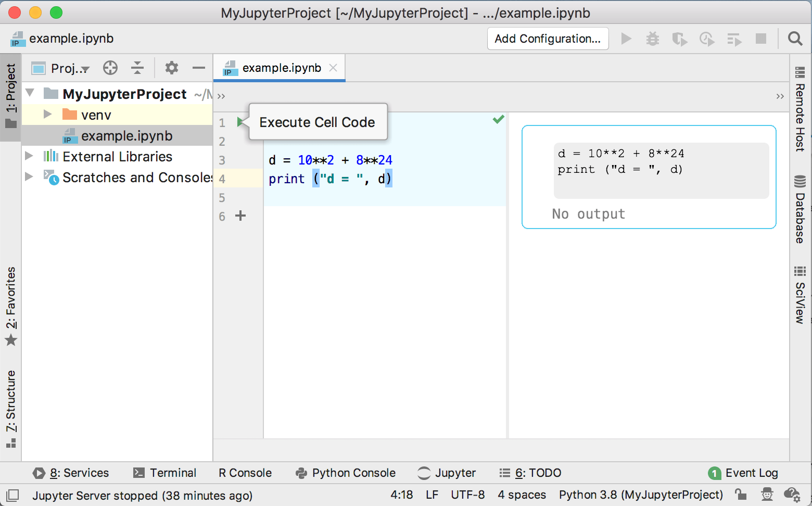The width and height of the screenshot is (812, 506).
Task: Click the locate target icon in Project panel
Action: (x=110, y=68)
